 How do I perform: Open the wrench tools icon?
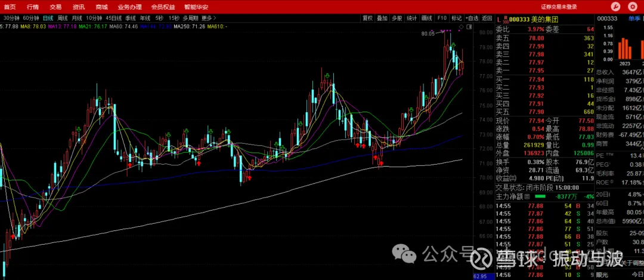[615, 7]
